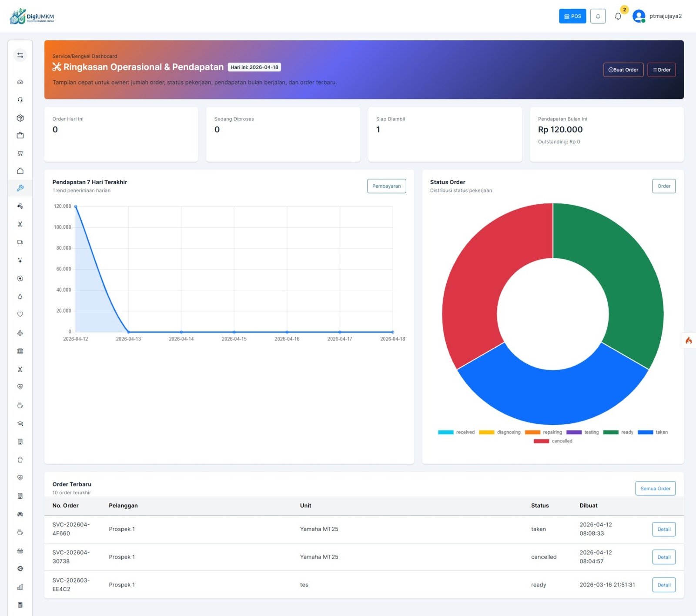Click the Buat Order button
This screenshot has width=696, height=616.
coord(623,70)
